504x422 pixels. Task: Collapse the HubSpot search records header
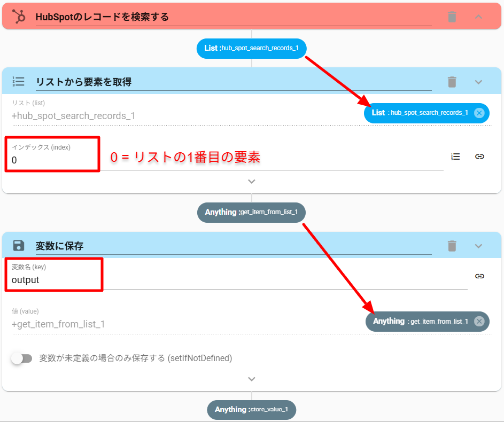point(478,17)
